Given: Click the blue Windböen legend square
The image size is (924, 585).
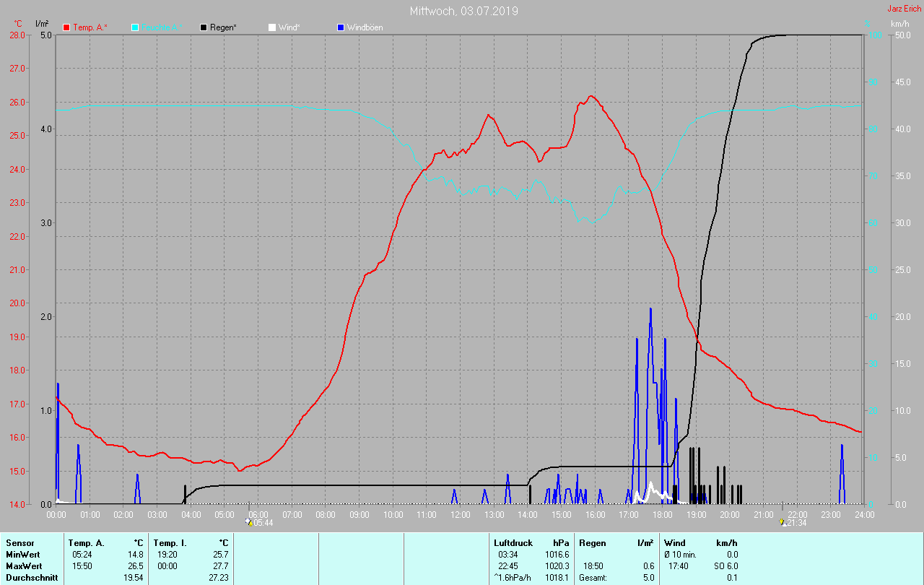Looking at the screenshot, I should [341, 27].
